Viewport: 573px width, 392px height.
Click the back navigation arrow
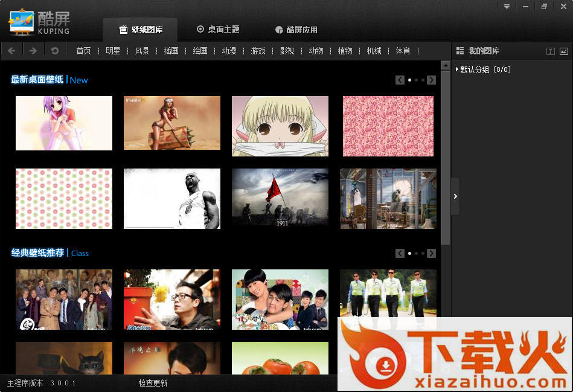click(12, 51)
